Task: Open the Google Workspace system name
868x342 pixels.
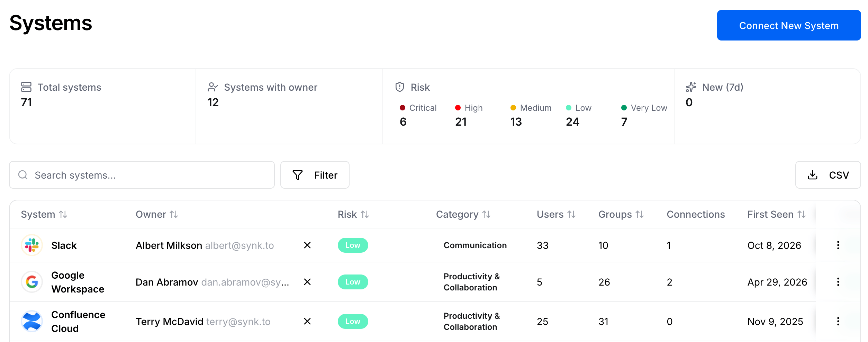Action: (78, 282)
